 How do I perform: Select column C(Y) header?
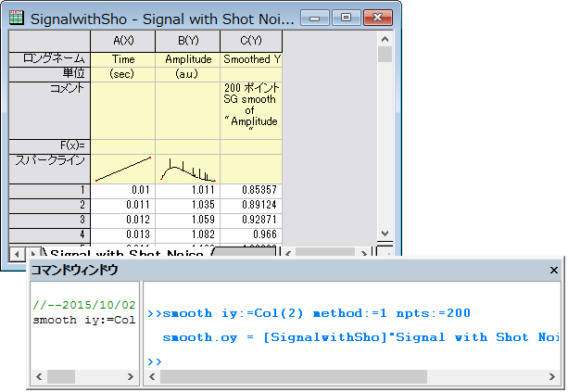(x=251, y=41)
